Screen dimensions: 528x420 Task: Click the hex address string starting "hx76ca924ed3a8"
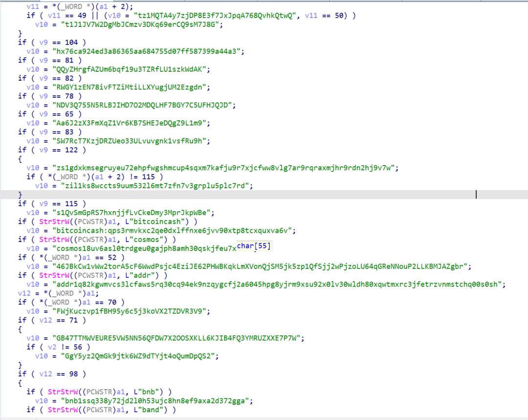point(147,51)
